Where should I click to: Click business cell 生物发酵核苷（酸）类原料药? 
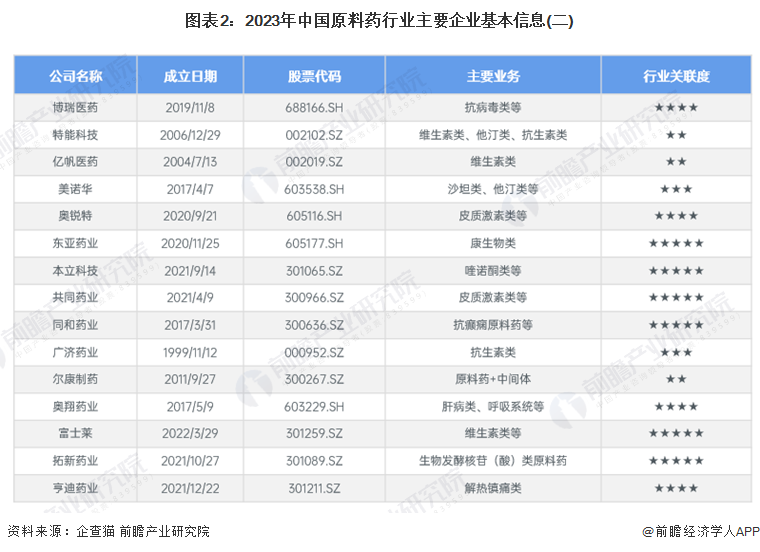493,460
